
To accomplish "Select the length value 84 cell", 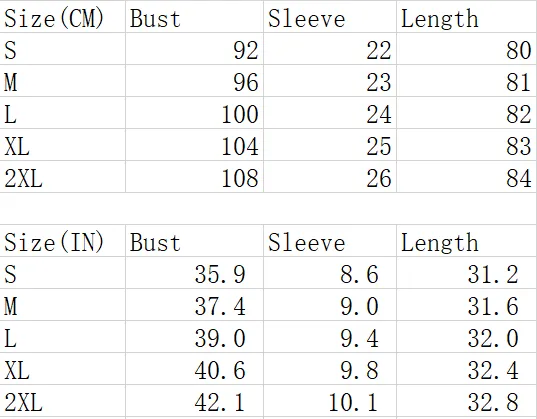I will click(x=467, y=176).
